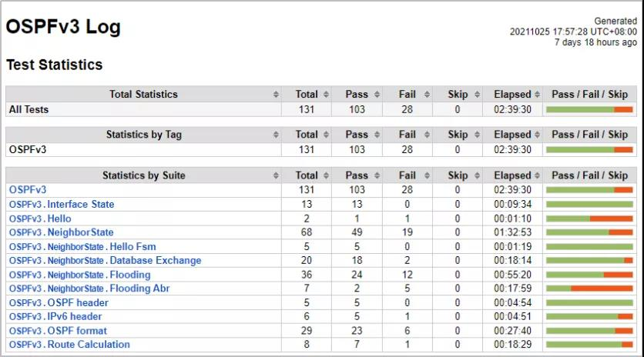Open the OSPFv3 . Interface State suite link
The width and height of the screenshot is (644, 357).
62,205
